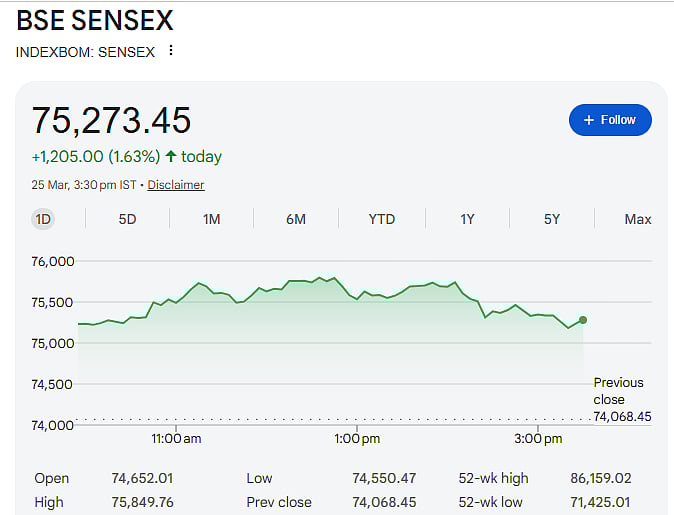Select the 1D time range tab
The height and width of the screenshot is (515, 674).
43,219
